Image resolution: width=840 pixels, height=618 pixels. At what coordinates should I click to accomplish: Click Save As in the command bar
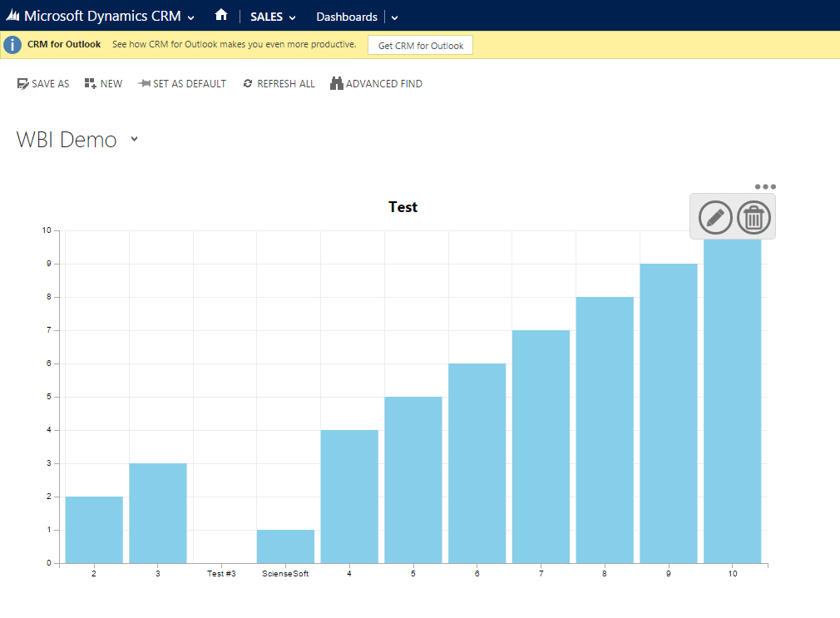[x=43, y=84]
